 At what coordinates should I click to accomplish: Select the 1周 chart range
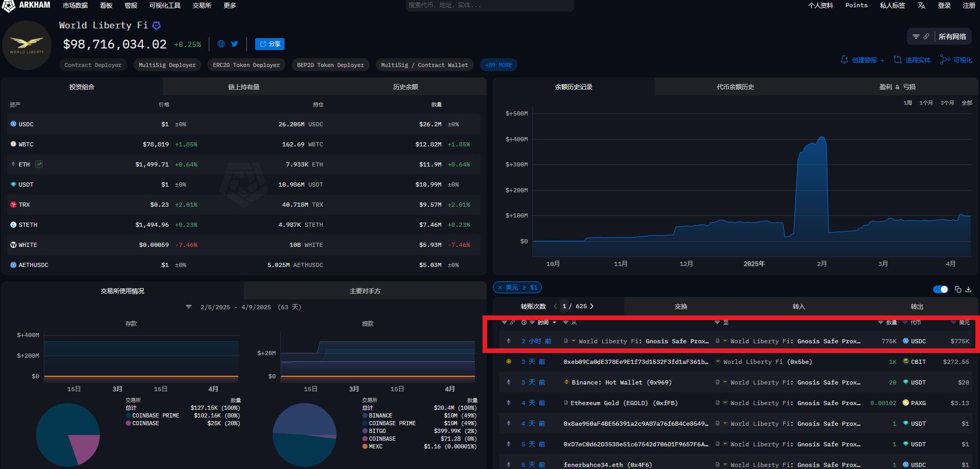(907, 103)
